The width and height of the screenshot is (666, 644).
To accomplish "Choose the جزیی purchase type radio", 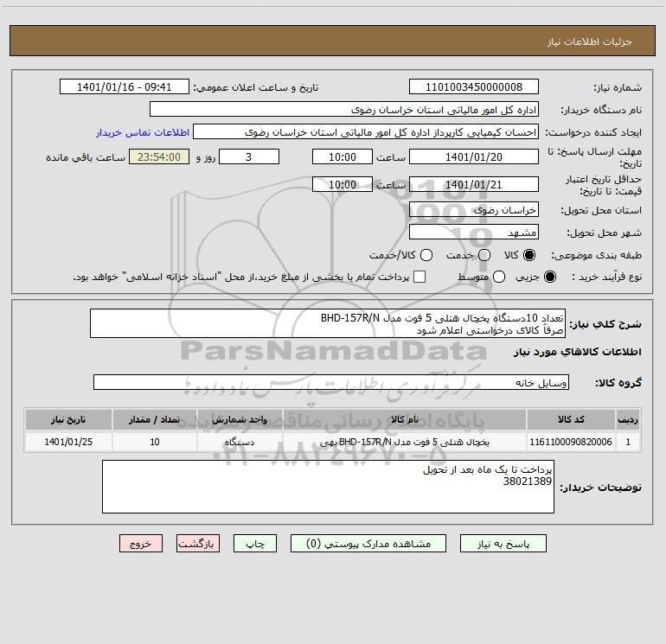I will [549, 277].
